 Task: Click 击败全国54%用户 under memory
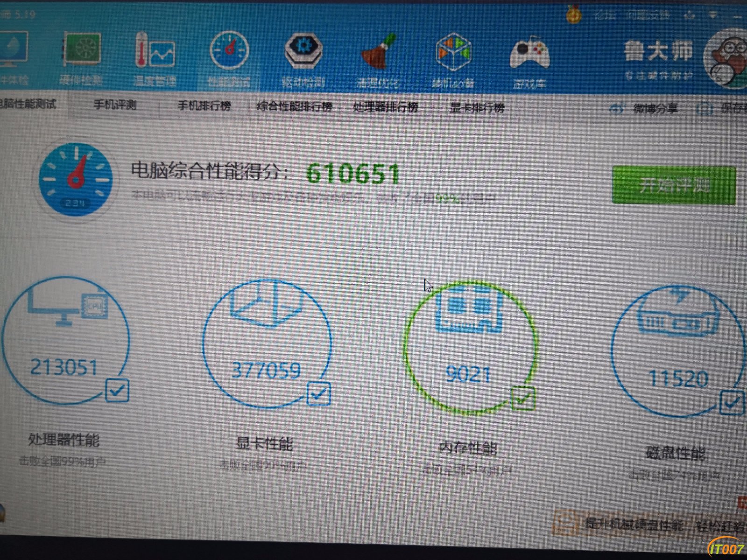(x=466, y=470)
